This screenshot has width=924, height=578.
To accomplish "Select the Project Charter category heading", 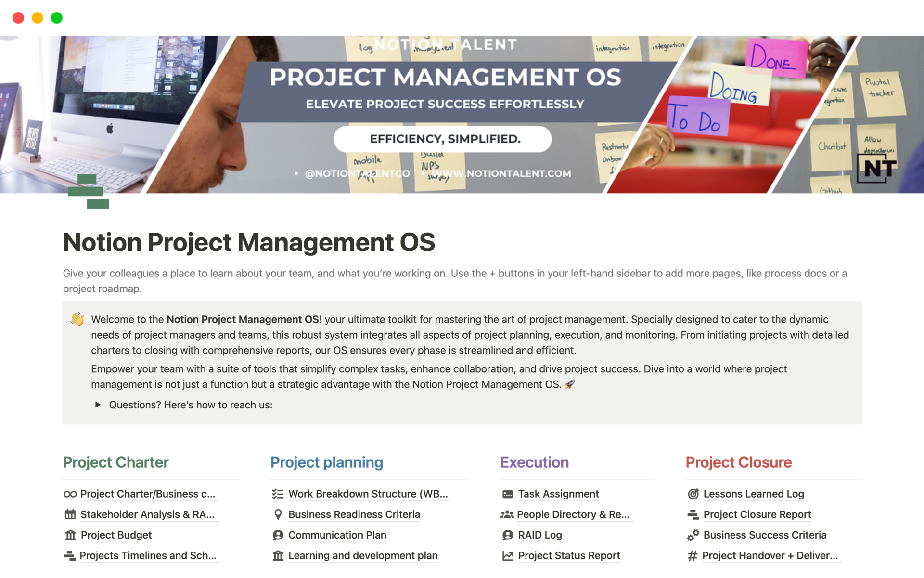I will tap(116, 461).
